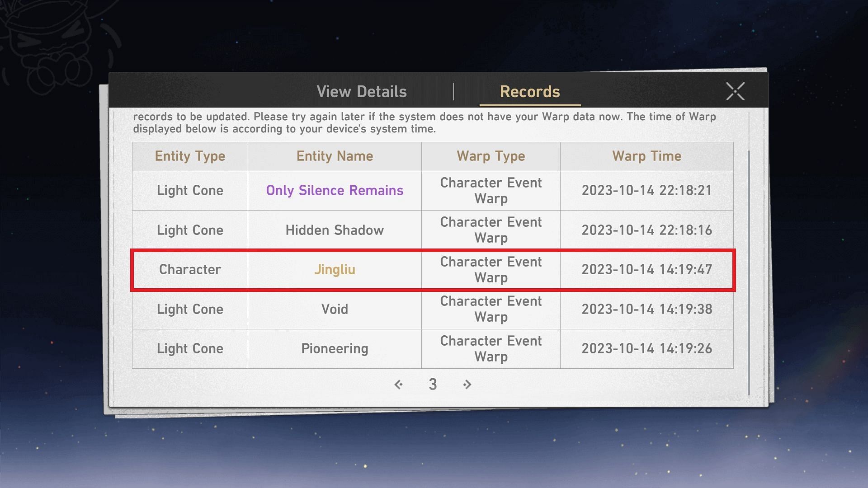Click the Pioneering light cone row

click(434, 348)
